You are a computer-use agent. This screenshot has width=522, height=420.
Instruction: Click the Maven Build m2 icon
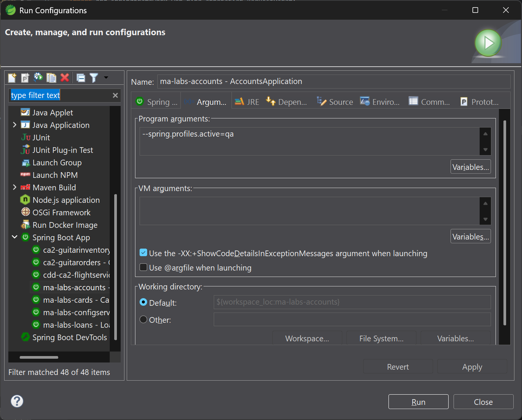pos(25,187)
